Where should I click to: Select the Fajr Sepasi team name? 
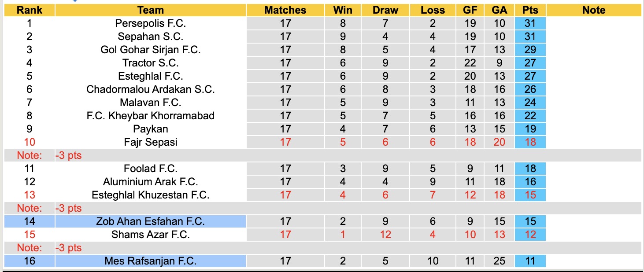coord(150,142)
